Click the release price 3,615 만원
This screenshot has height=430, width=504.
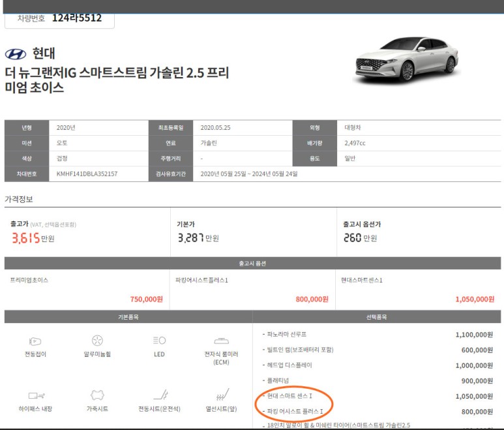[33, 238]
